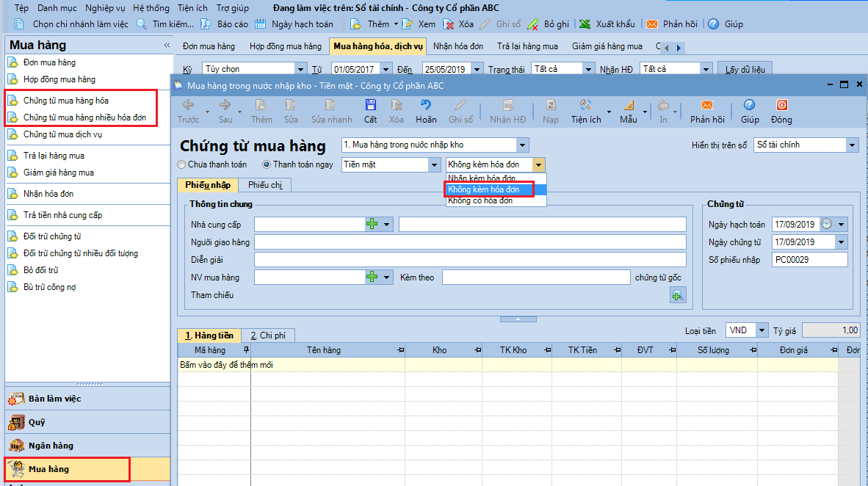
Task: Open Trả tiền nhà cung cấp in sidebar
Action: tap(62, 215)
